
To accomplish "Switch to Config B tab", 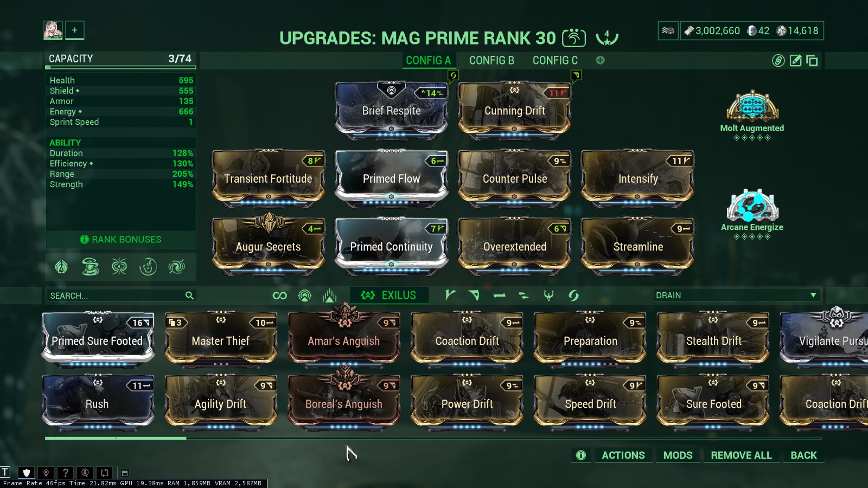I will 492,61.
